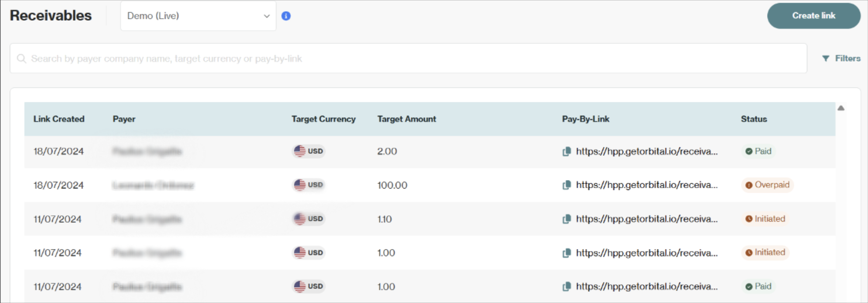868x303 pixels.
Task: Click Initiated status in the 1.10 row
Action: (765, 219)
